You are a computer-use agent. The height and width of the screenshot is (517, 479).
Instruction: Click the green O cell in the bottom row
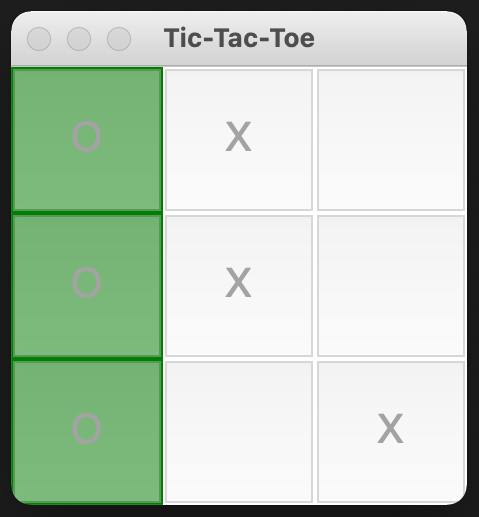tap(87, 432)
